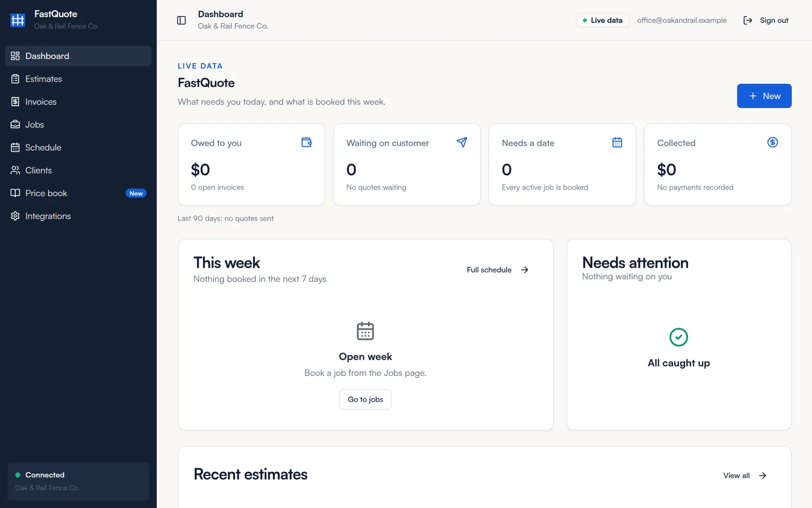The width and height of the screenshot is (812, 508).
Task: Click the '0 open invoices' text
Action: [x=217, y=187]
